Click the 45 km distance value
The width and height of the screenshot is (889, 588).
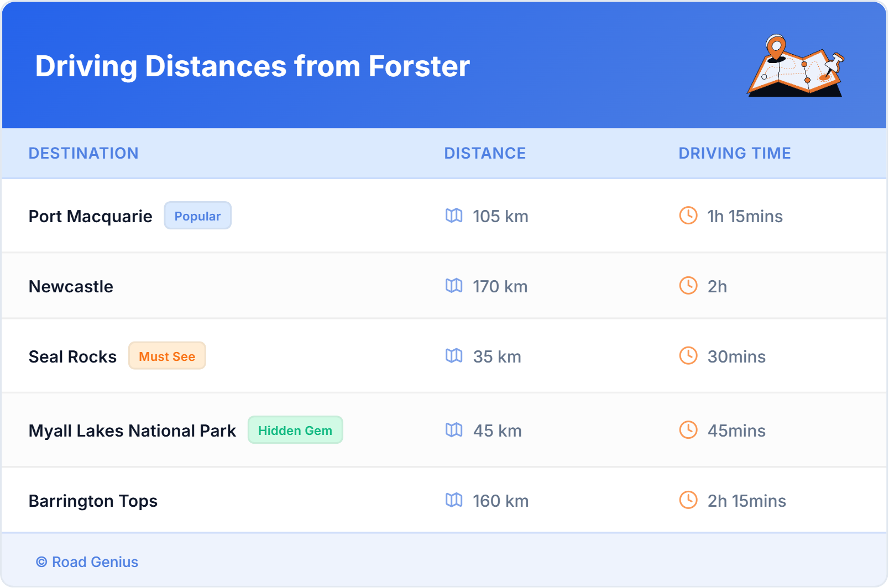click(497, 431)
